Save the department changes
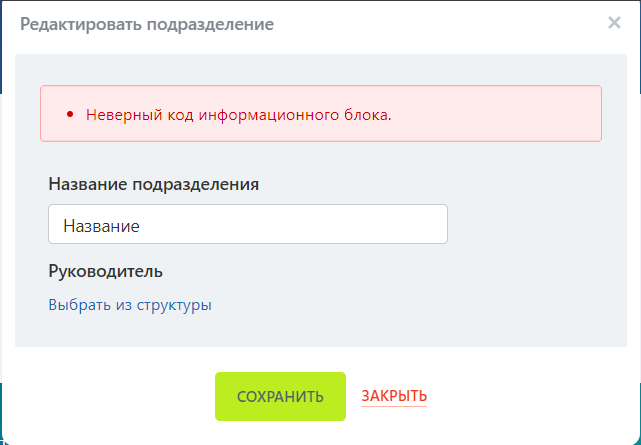The height and width of the screenshot is (445, 641). [280, 397]
